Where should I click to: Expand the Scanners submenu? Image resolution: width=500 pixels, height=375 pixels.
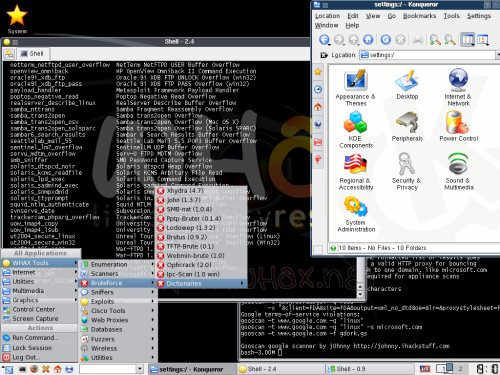[x=118, y=273]
